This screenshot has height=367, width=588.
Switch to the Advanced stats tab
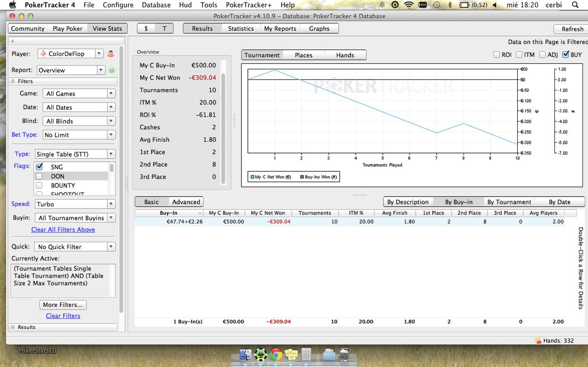tap(186, 202)
